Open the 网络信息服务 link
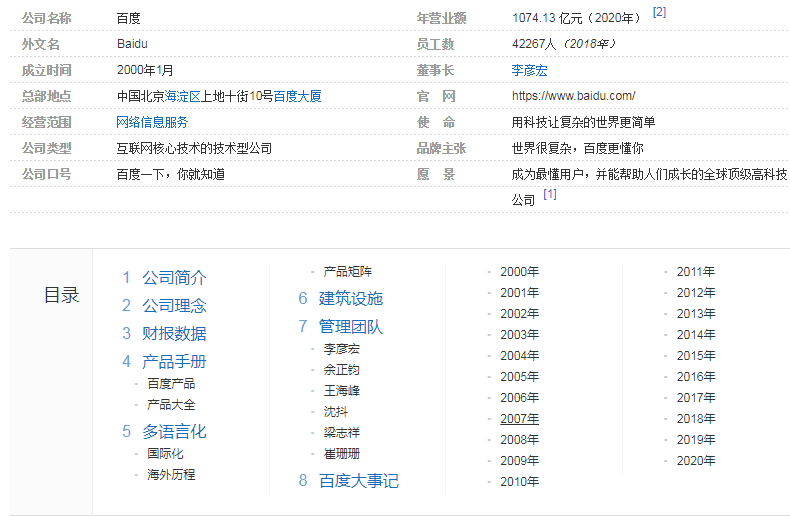 (152, 122)
